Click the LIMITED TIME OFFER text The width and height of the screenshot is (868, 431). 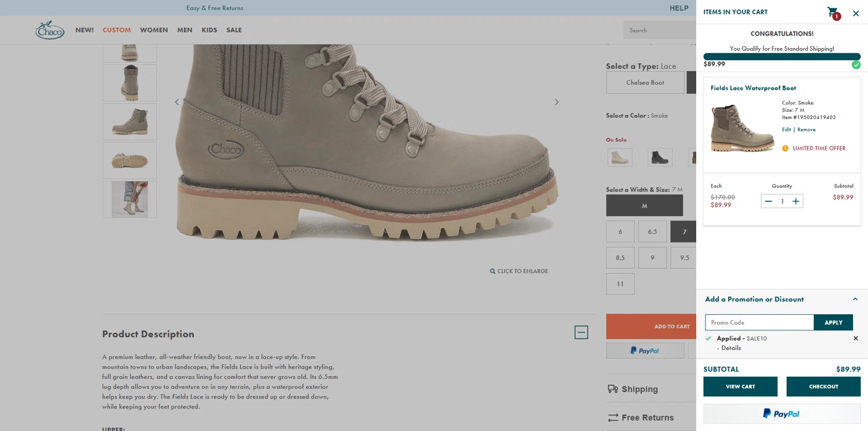click(x=819, y=148)
